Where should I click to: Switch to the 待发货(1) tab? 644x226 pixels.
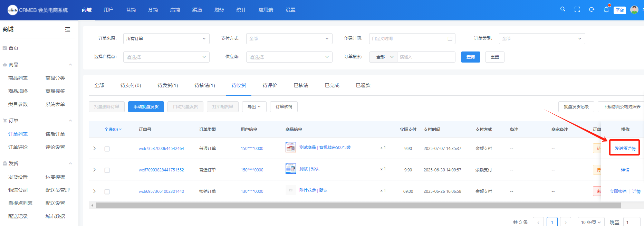click(168, 85)
